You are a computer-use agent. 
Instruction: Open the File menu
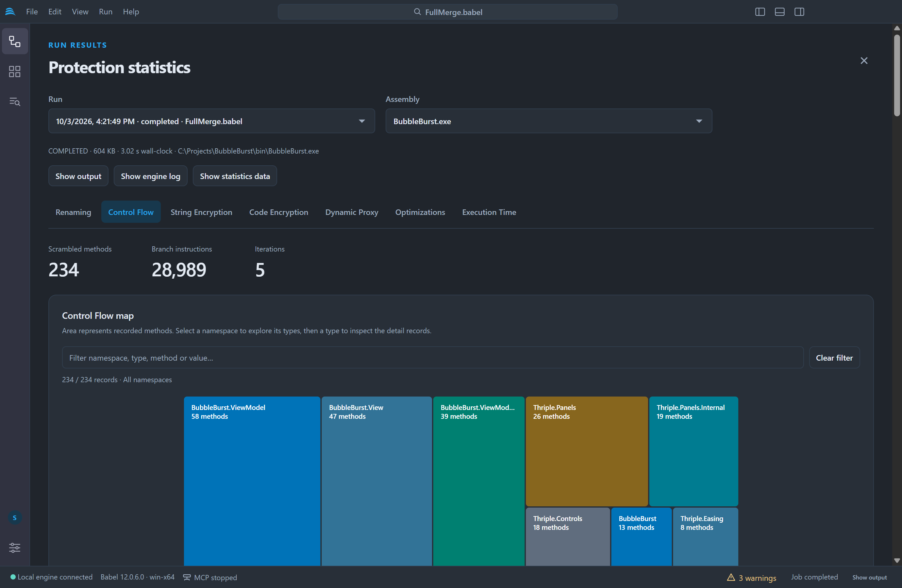pos(32,12)
